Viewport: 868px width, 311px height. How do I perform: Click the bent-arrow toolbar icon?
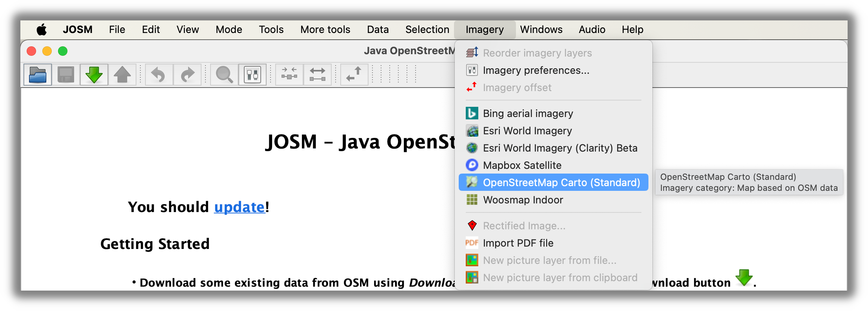pos(354,75)
